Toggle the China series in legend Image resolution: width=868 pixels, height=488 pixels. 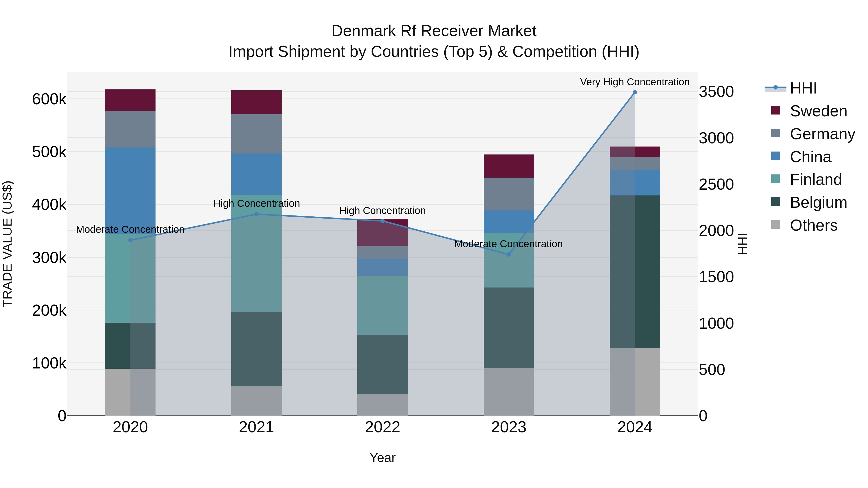[x=801, y=157]
